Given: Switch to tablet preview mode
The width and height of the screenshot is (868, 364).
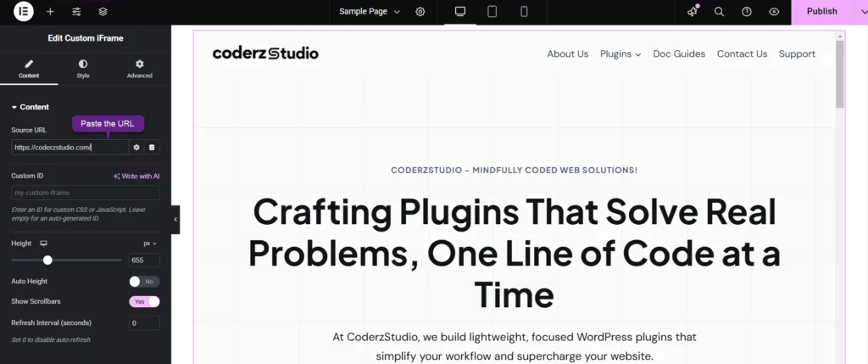Looking at the screenshot, I should (x=492, y=12).
